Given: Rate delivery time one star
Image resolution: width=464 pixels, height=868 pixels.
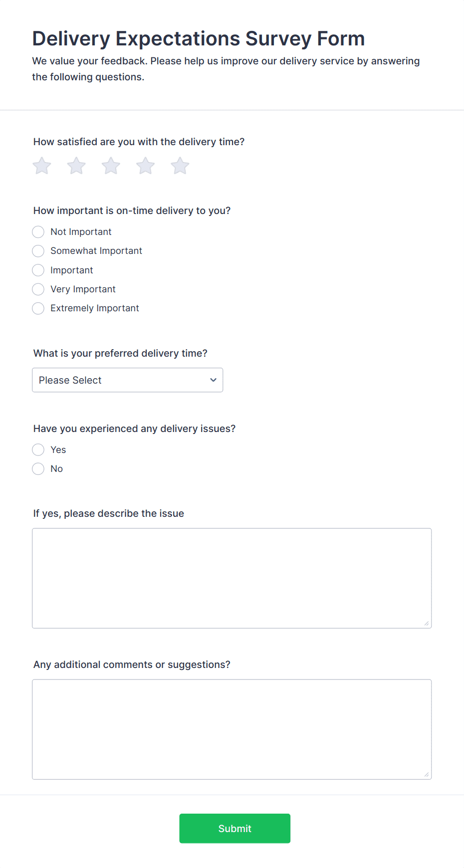Looking at the screenshot, I should pyautogui.click(x=42, y=166).
